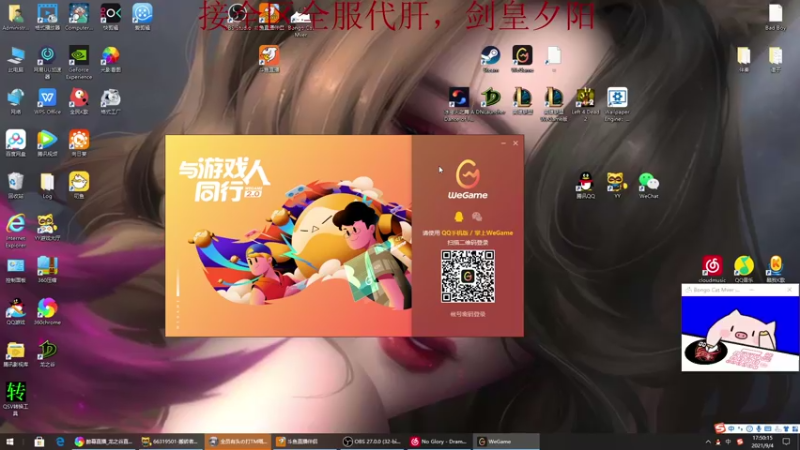
Task: Switch to 66319501 YY taskbar item
Action: 170,442
